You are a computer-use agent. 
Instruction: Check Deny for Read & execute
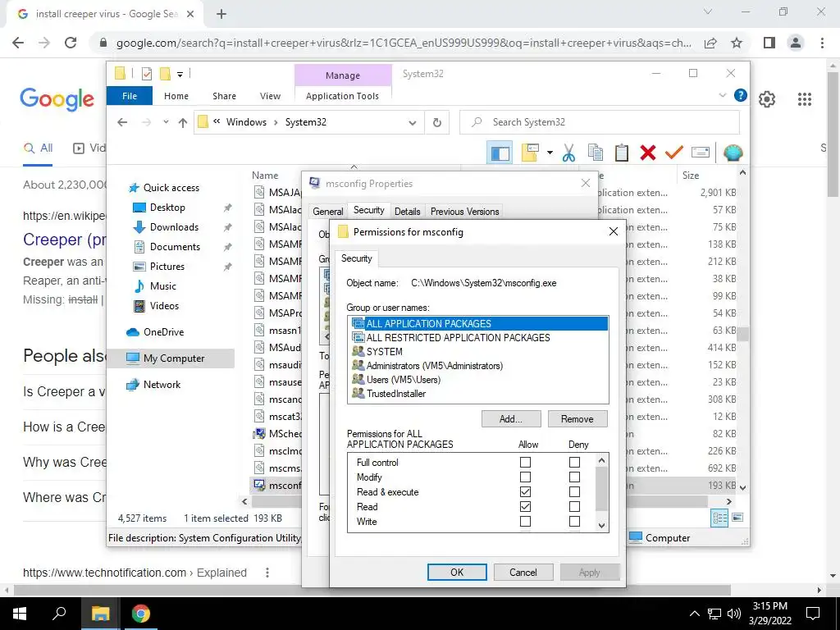click(x=574, y=491)
